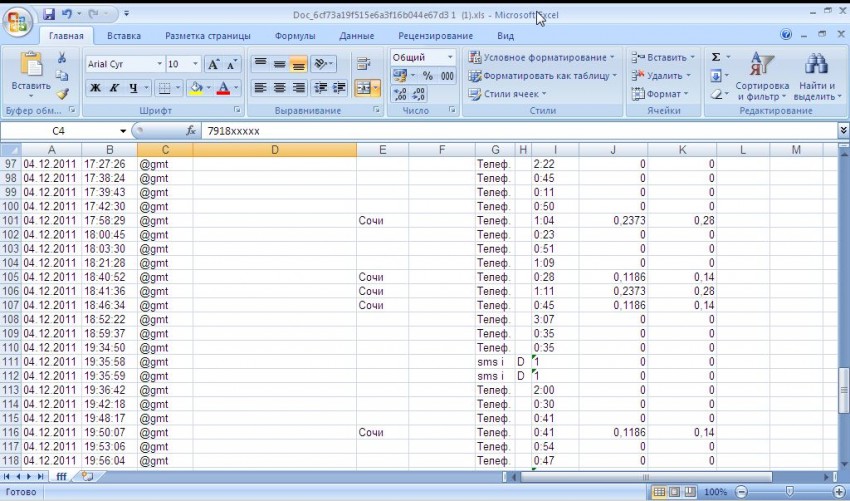Click Условное форматирование button
The height and width of the screenshot is (501, 850).
point(541,58)
